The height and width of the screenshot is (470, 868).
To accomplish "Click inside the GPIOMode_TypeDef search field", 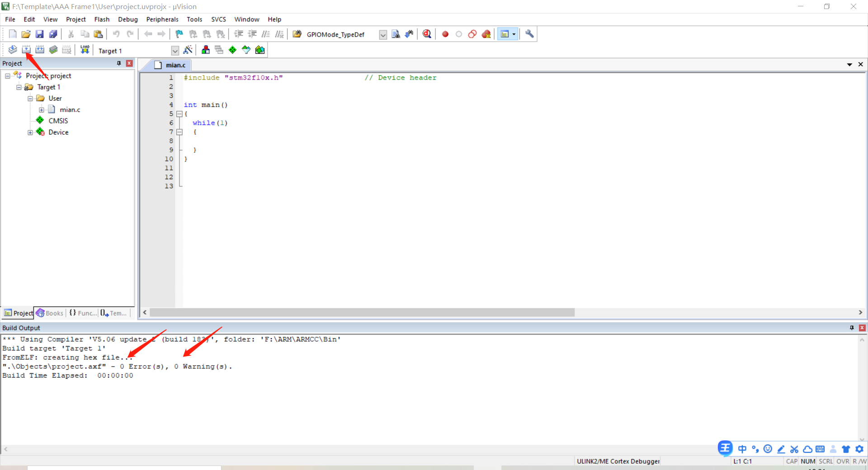I will click(341, 34).
